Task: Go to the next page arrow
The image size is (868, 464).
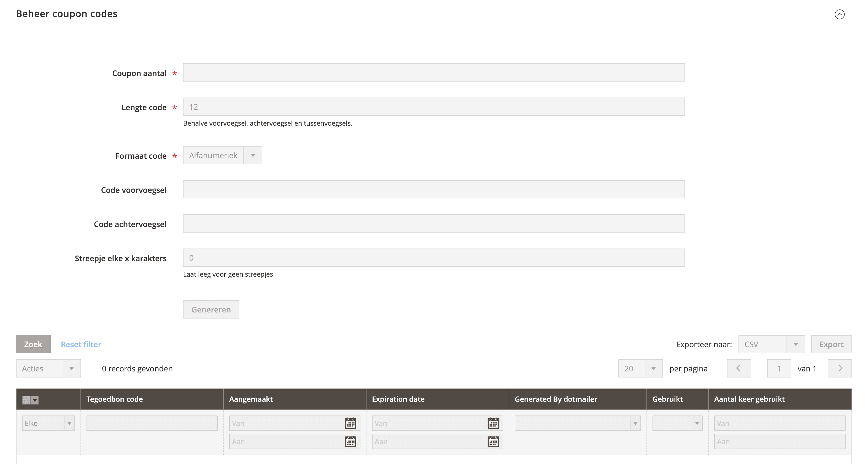Action: pos(840,368)
